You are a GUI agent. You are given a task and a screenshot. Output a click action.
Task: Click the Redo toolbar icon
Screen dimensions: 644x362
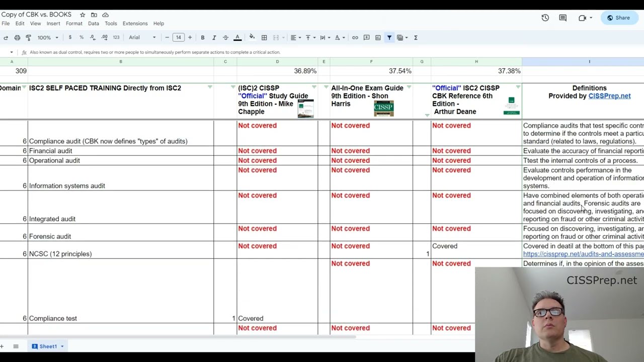[x=6, y=38]
